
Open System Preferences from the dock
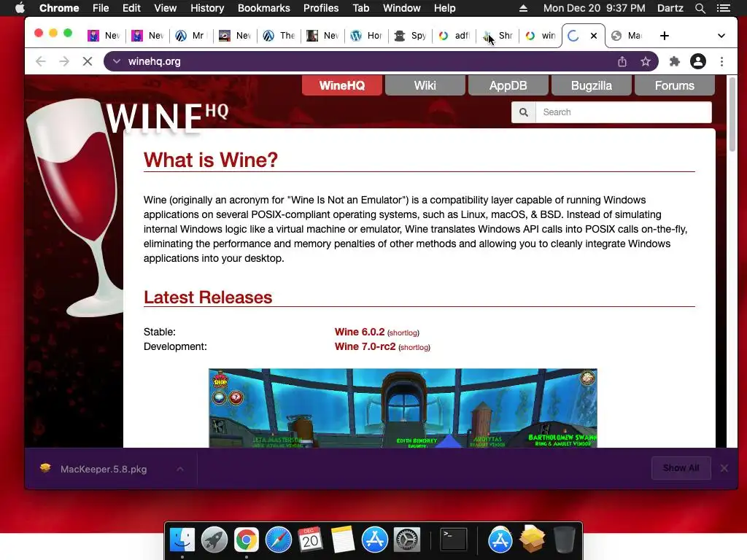[406, 540]
